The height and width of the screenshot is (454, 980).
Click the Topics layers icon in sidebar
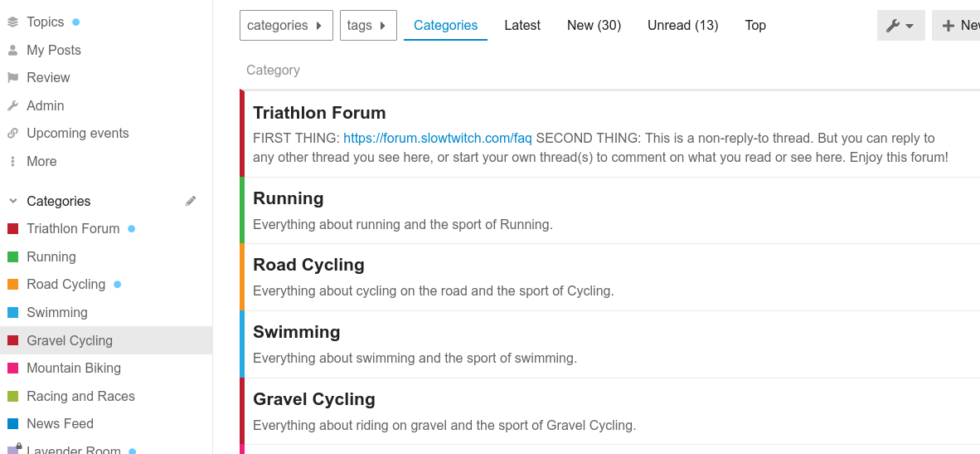pyautogui.click(x=12, y=22)
